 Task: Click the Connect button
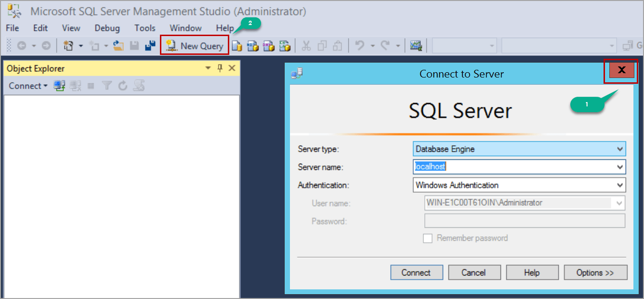(416, 272)
